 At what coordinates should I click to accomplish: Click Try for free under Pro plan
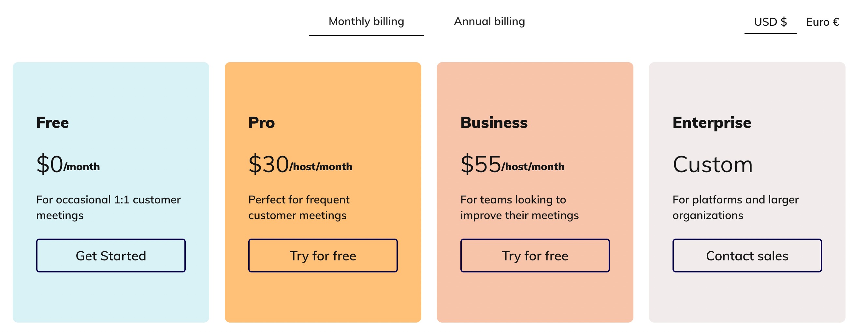coord(323,256)
